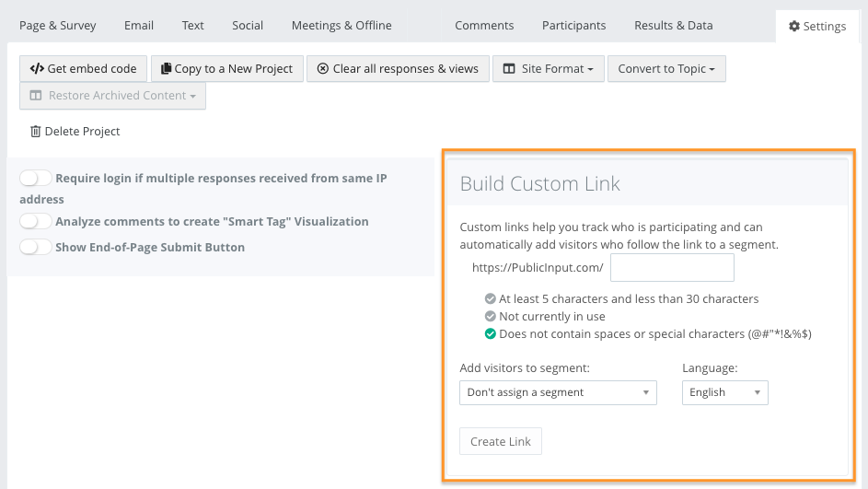
Task: Open the Comments tab
Action: [484, 26]
